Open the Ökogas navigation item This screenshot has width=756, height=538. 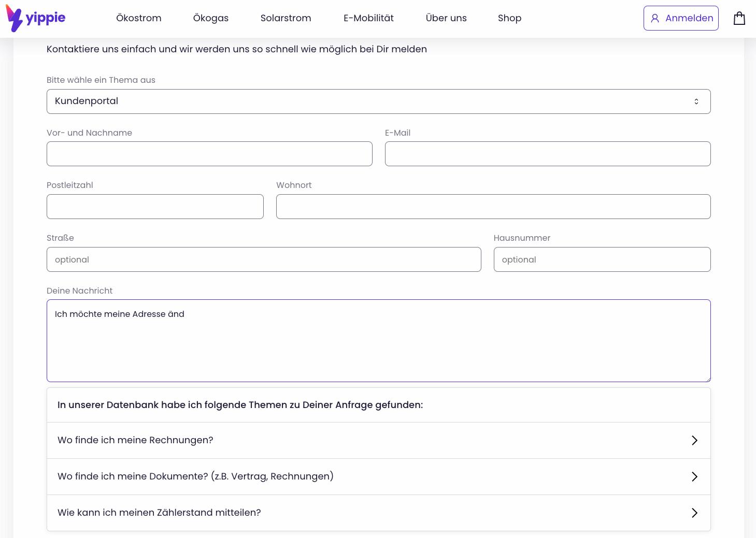210,18
